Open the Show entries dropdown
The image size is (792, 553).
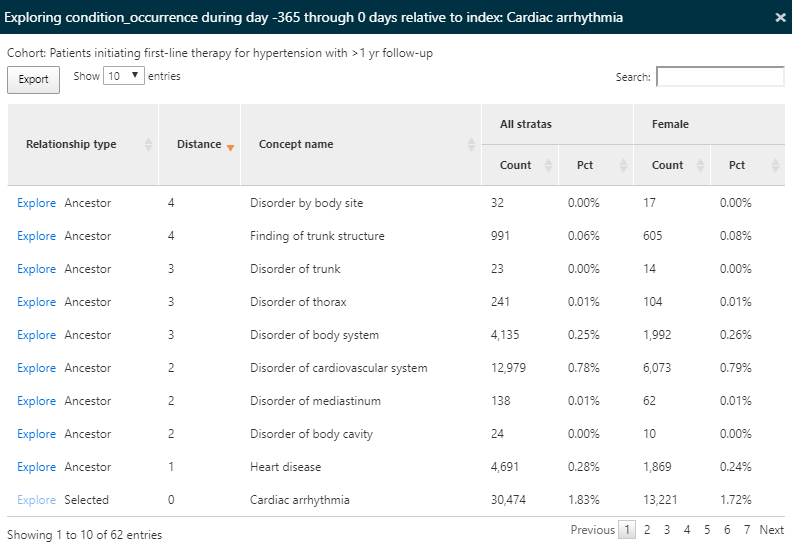pos(124,76)
